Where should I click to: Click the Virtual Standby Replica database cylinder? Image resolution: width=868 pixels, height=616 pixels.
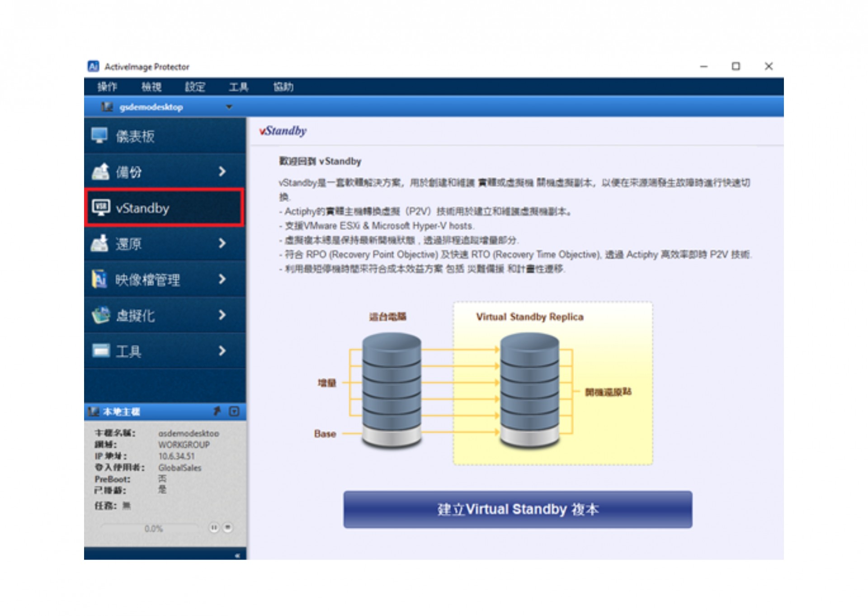(529, 390)
